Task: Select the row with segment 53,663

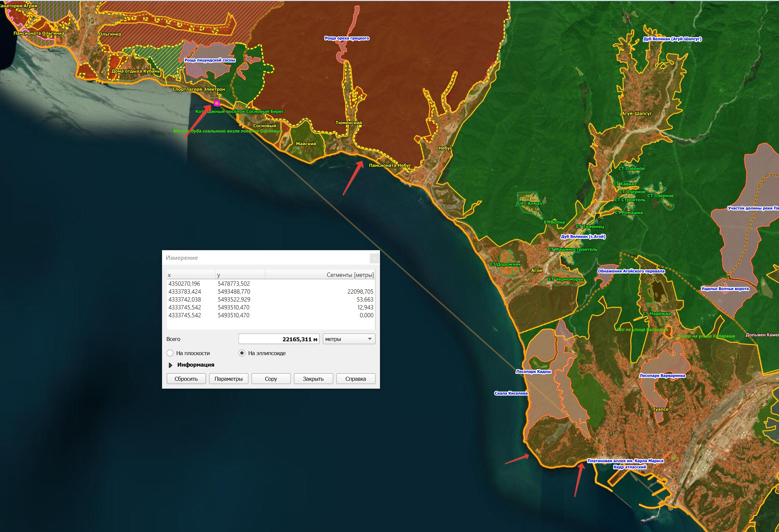Action: click(x=271, y=299)
